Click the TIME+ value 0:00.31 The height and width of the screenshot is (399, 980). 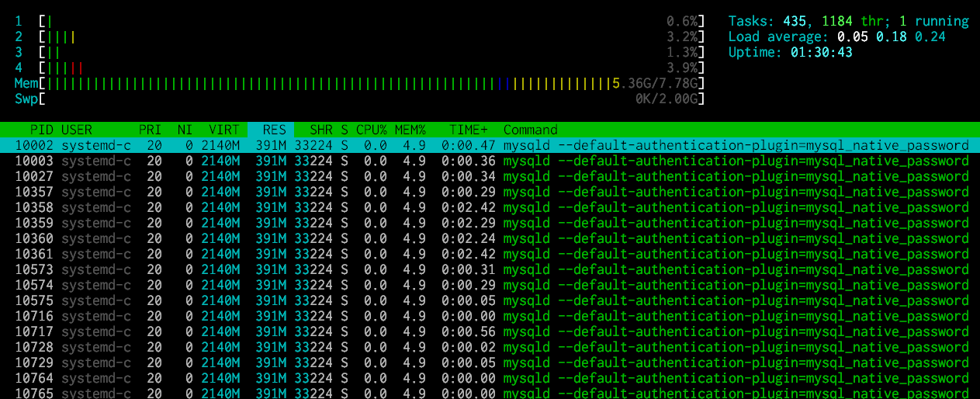click(x=469, y=269)
